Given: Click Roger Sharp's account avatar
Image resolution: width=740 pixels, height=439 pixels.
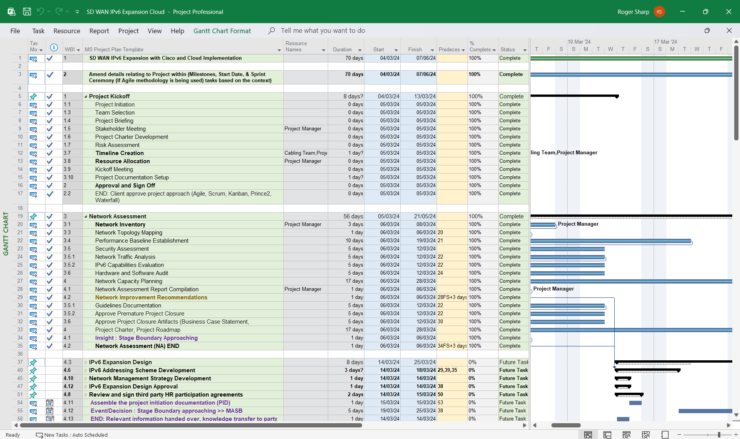Looking at the screenshot, I should tap(659, 11).
